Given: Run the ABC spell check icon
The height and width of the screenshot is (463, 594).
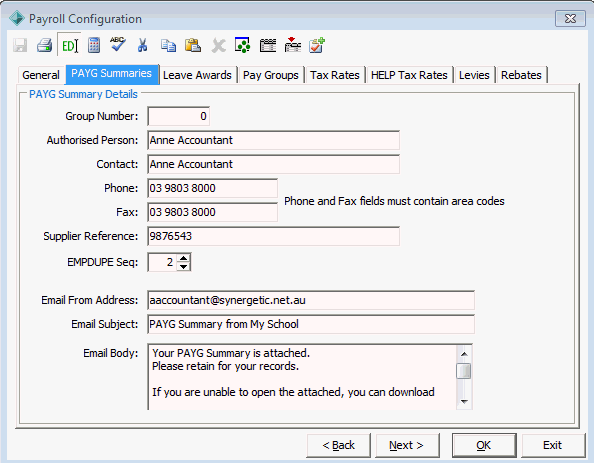Looking at the screenshot, I should pos(118,44).
